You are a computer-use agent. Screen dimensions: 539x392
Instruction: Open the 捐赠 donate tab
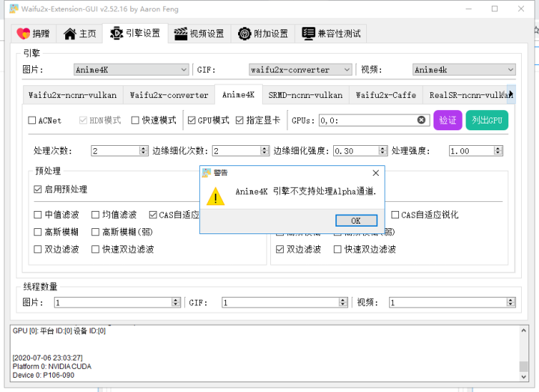point(34,34)
